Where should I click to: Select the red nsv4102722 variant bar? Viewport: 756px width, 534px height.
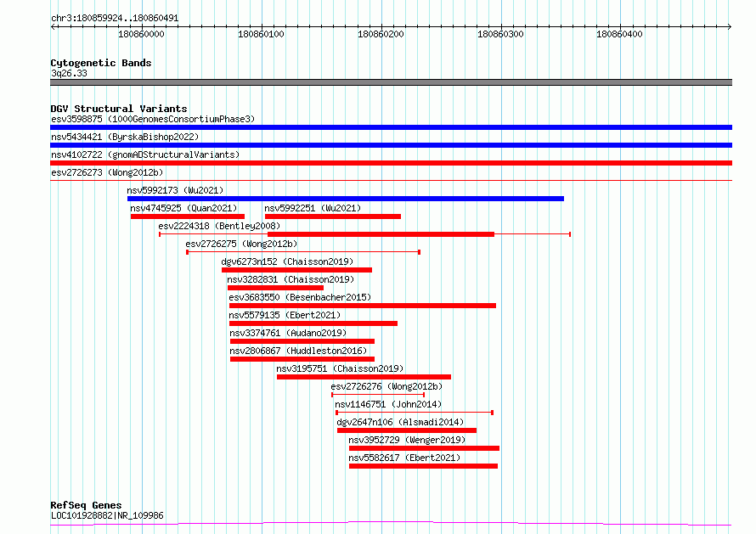tap(391, 163)
